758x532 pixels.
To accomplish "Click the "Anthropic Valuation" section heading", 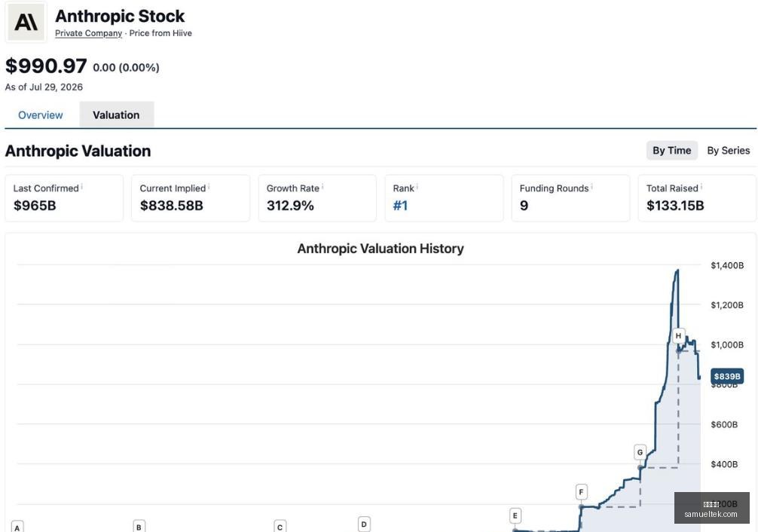I will pyautogui.click(x=78, y=151).
